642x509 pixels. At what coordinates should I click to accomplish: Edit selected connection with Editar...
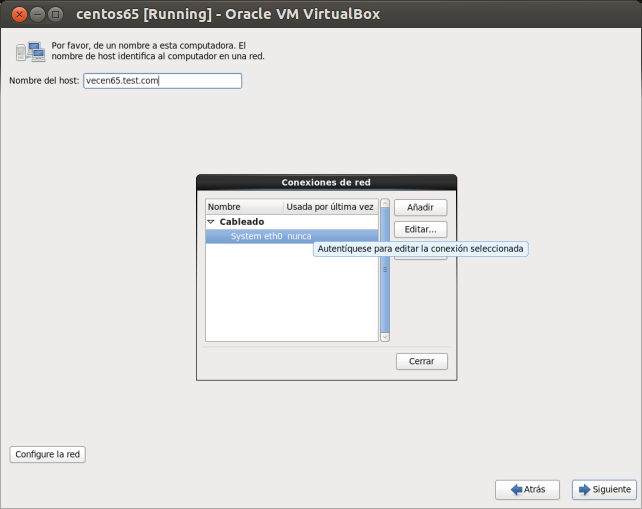420,229
